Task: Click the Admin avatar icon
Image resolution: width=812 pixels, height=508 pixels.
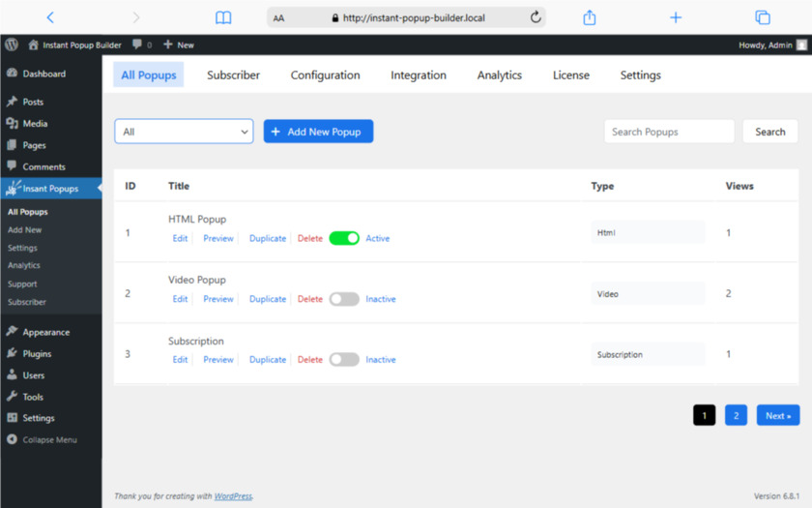Action: click(801, 45)
